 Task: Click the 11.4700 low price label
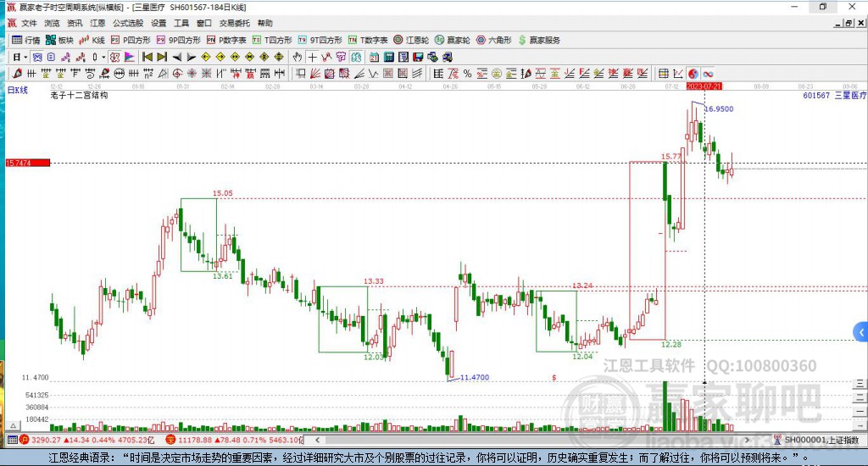tap(475, 377)
